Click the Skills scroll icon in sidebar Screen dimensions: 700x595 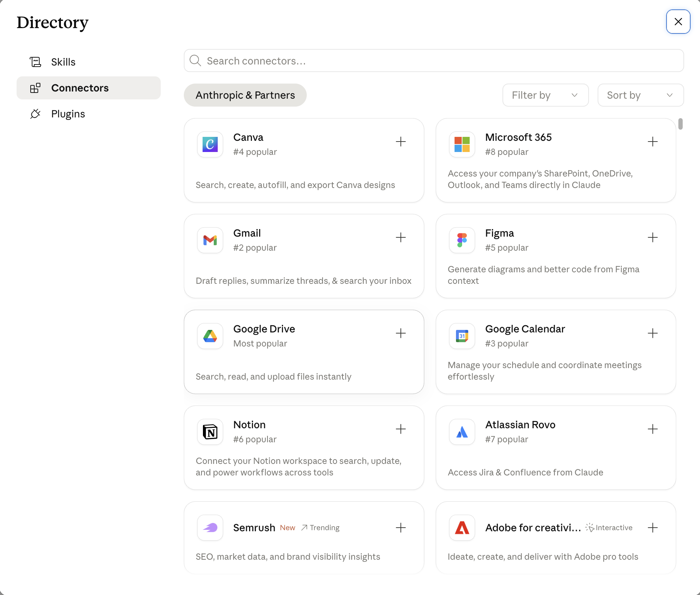click(x=35, y=62)
